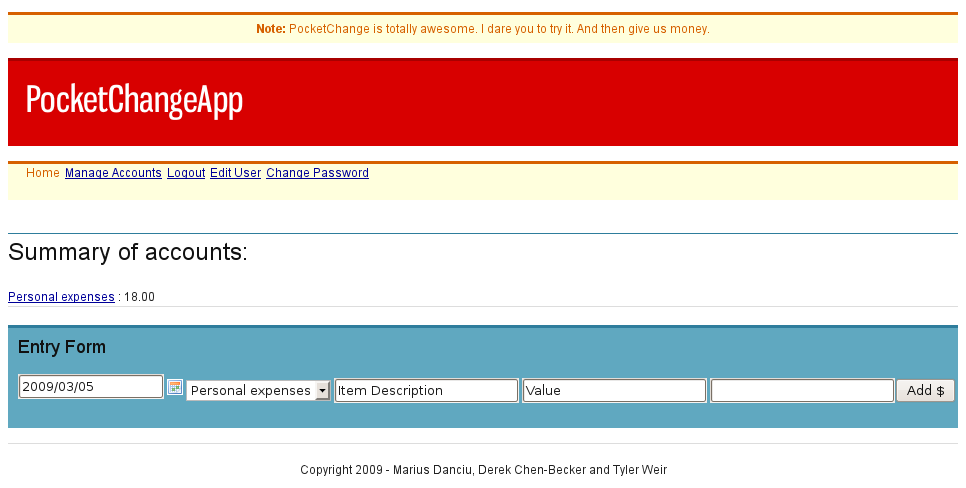
Task: Focus the date field showing 2009/03/05
Action: (x=91, y=387)
